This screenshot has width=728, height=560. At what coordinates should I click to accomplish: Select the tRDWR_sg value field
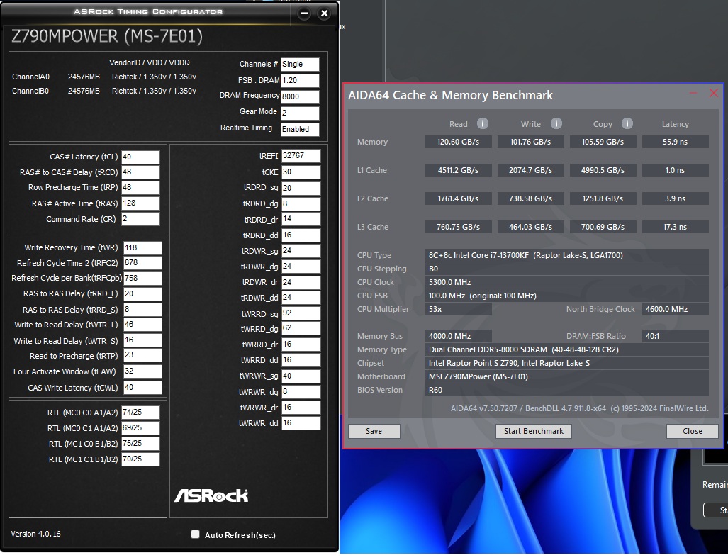(301, 251)
